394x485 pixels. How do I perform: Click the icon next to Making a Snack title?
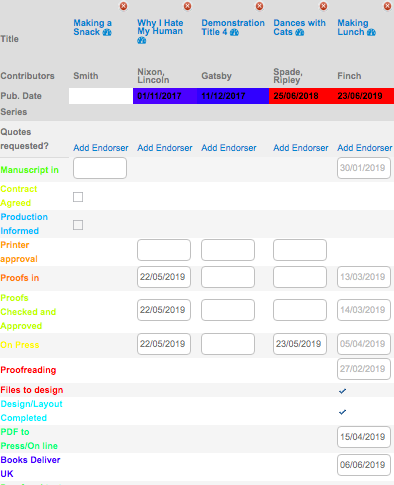point(107,32)
